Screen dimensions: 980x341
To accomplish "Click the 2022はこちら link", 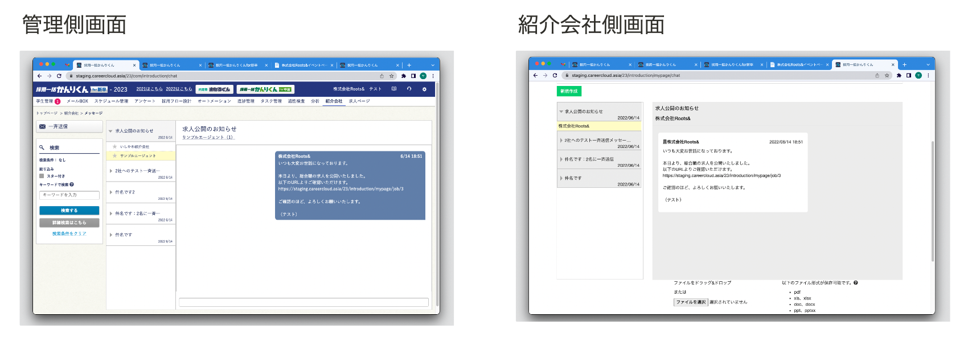I will pyautogui.click(x=179, y=89).
